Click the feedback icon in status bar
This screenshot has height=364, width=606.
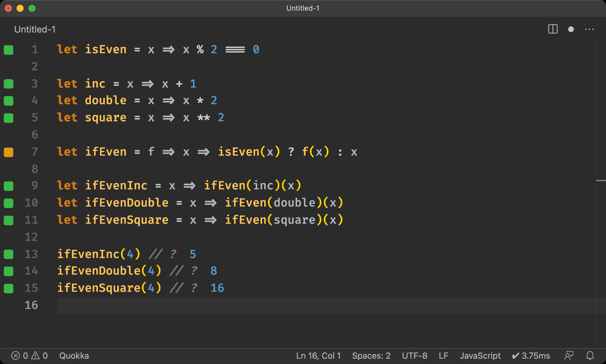(x=569, y=355)
